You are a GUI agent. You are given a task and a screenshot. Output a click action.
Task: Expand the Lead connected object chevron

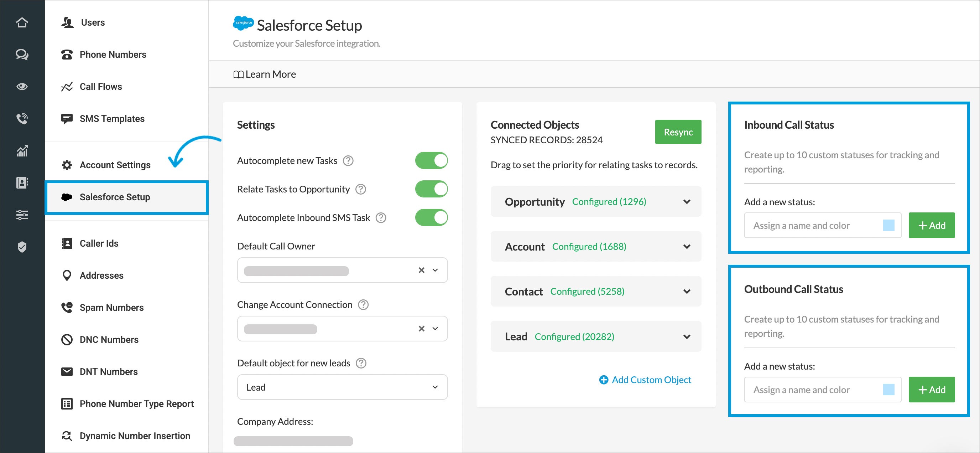point(686,336)
